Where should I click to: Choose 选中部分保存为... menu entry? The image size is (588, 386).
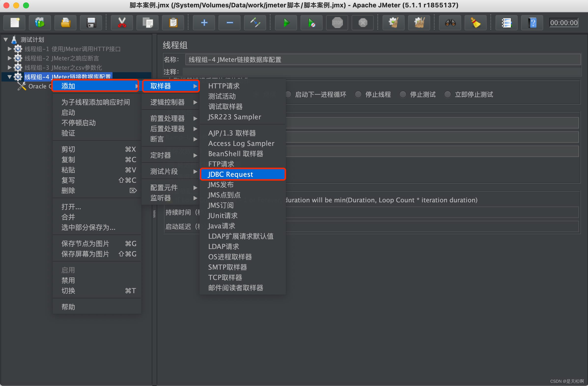coord(97,227)
